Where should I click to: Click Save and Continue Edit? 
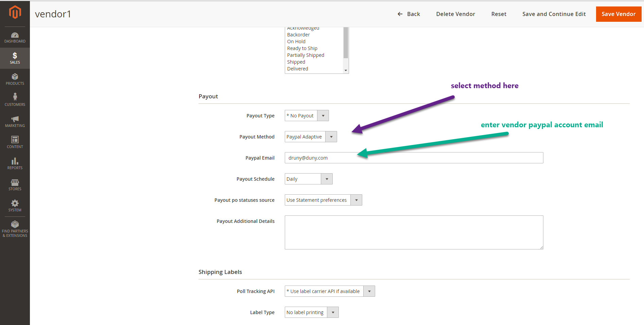554,14
